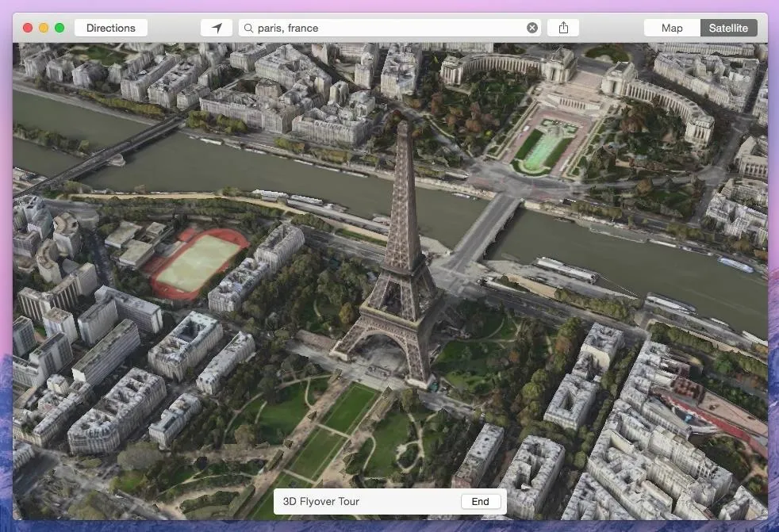Click the '3D Flyover Tour' label
The image size is (779, 532).
pos(321,501)
